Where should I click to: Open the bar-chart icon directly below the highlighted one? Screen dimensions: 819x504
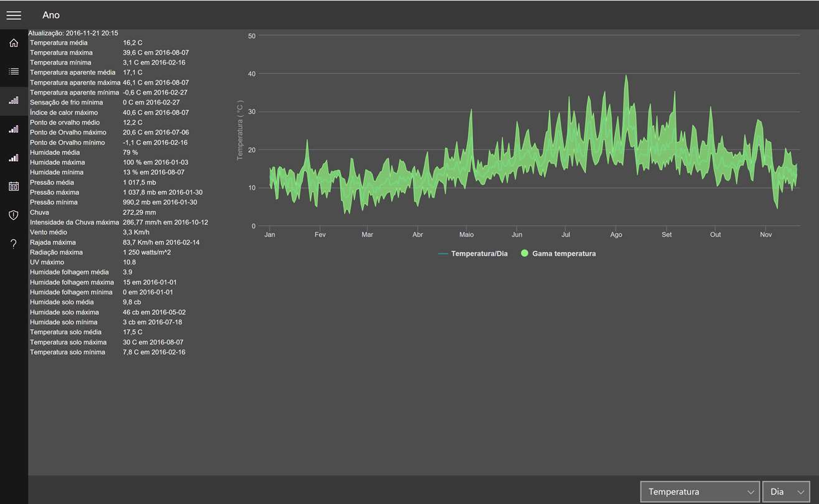(14, 129)
